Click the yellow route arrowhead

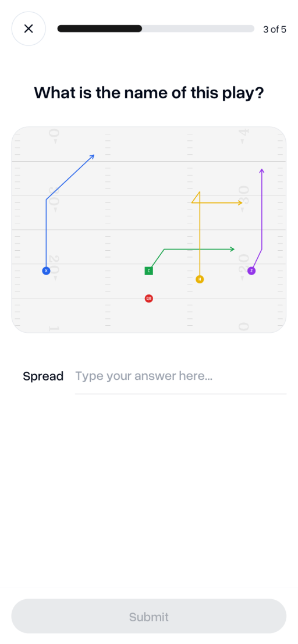[x=240, y=202]
